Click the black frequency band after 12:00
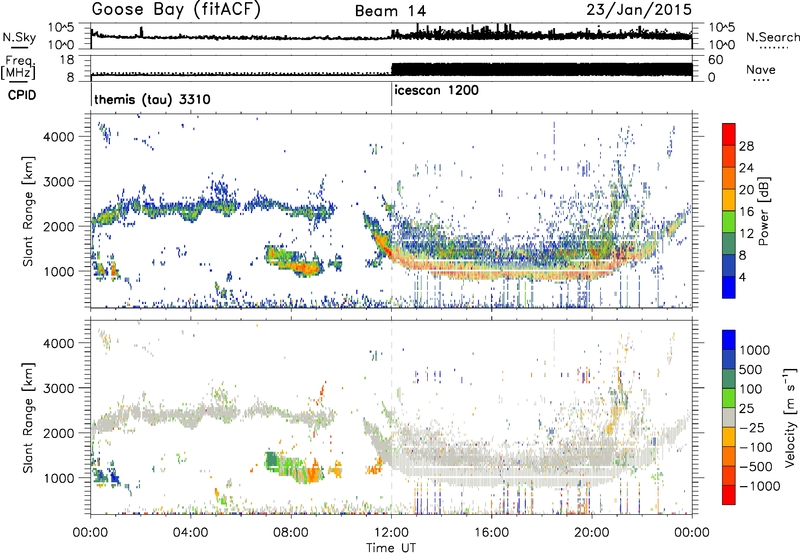The width and height of the screenshot is (800, 554). (x=541, y=70)
